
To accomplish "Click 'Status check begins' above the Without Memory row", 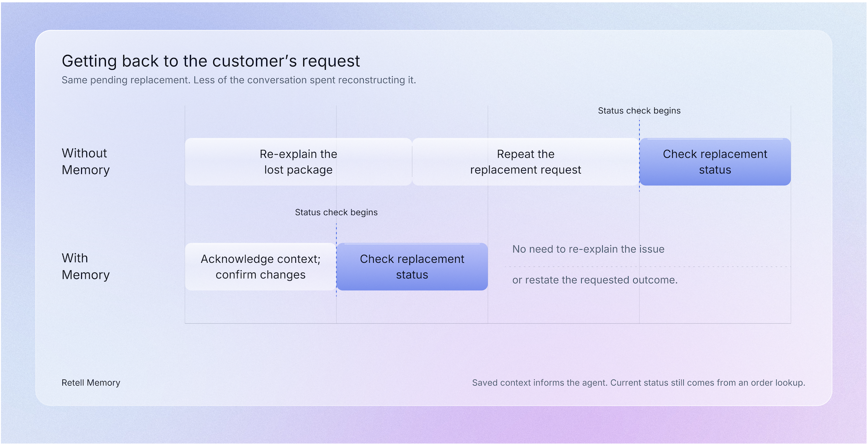I will pyautogui.click(x=639, y=111).
